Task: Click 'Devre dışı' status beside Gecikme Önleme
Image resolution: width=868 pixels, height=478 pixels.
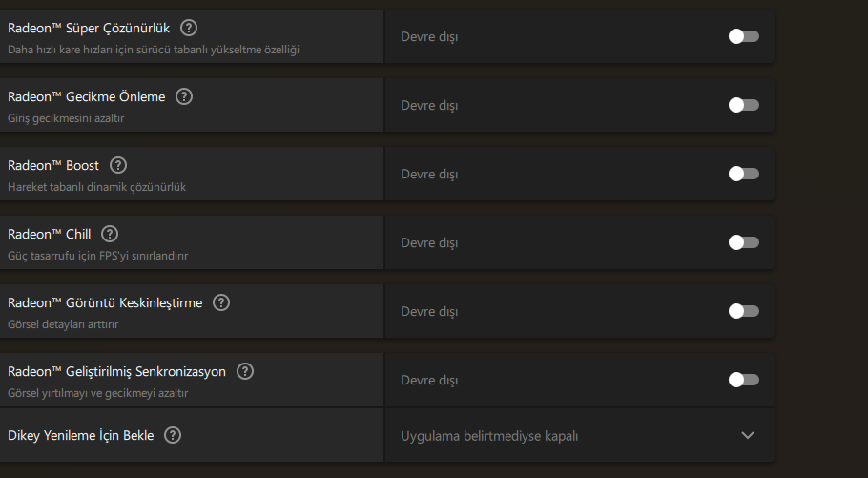Action: click(429, 106)
